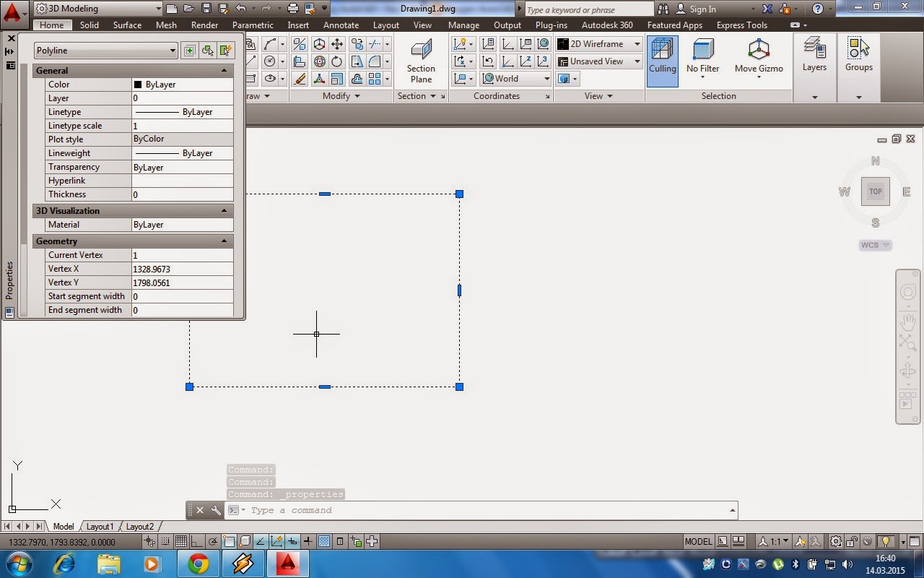Toggle Ortho mode in the status bar
This screenshot has width=924, height=578.
(197, 541)
